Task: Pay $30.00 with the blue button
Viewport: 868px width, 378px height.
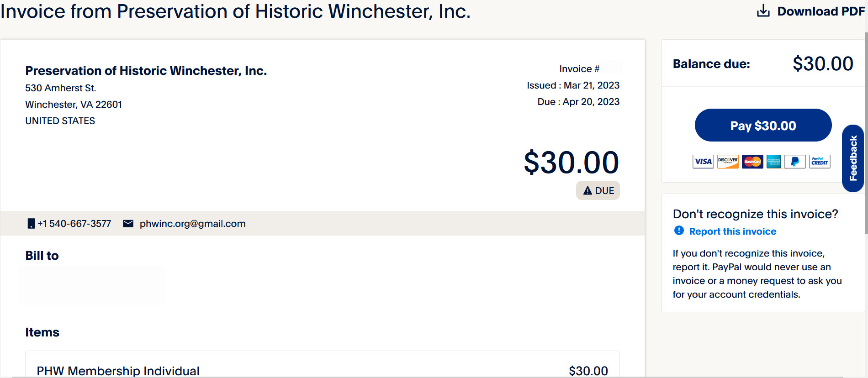Action: click(763, 125)
